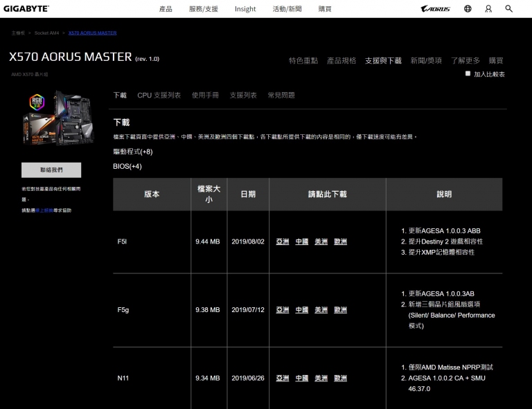Download F5g BIOS from 亞洲 server
The width and height of the screenshot is (532, 409).
click(283, 310)
